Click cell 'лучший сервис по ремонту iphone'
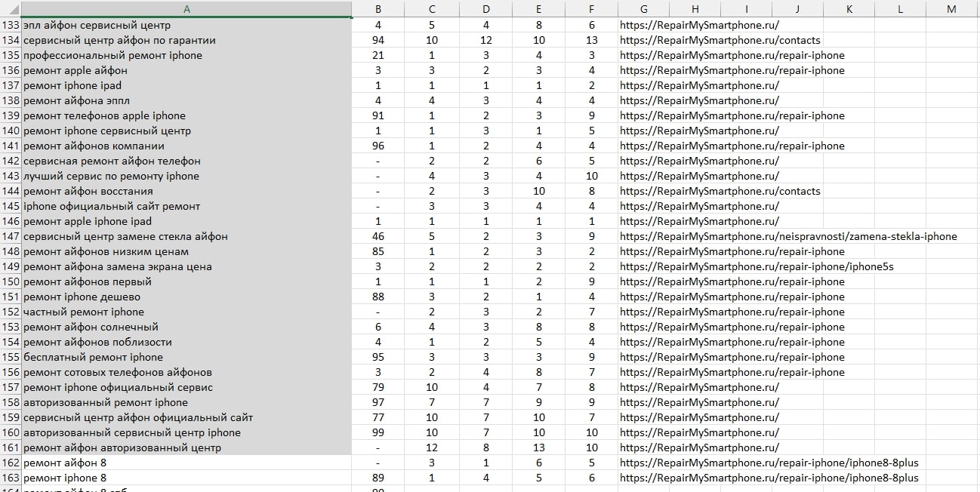This screenshot has width=980, height=492. click(186, 176)
